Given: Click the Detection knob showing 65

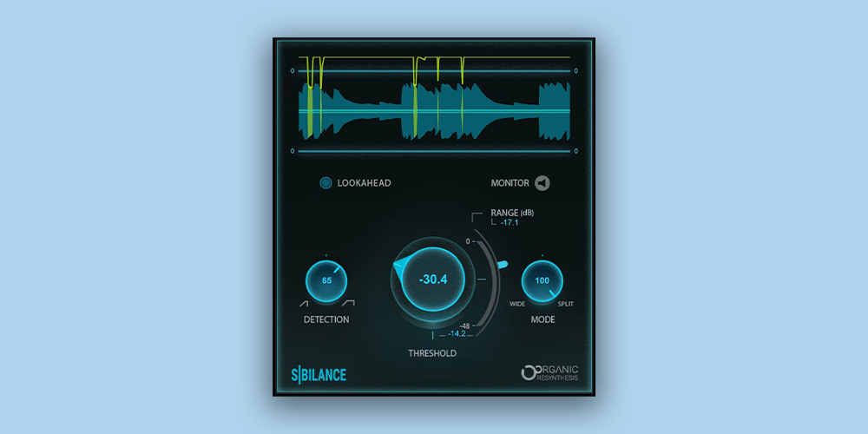Looking at the screenshot, I should click(326, 281).
